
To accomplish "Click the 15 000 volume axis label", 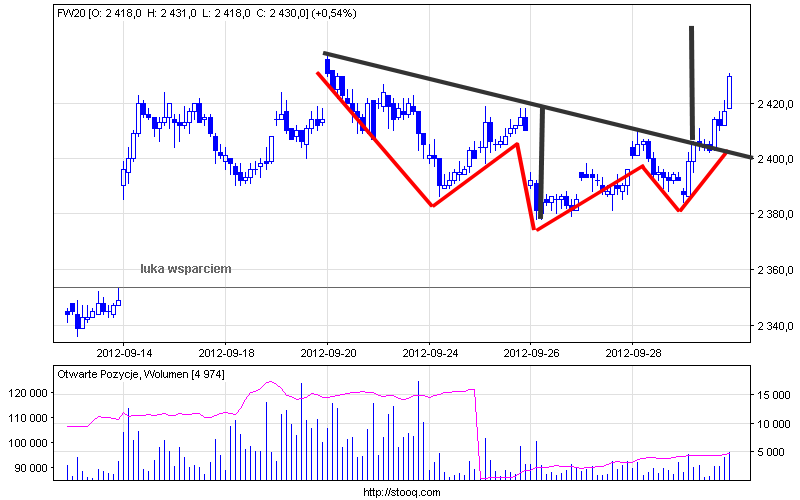I will (x=773, y=395).
